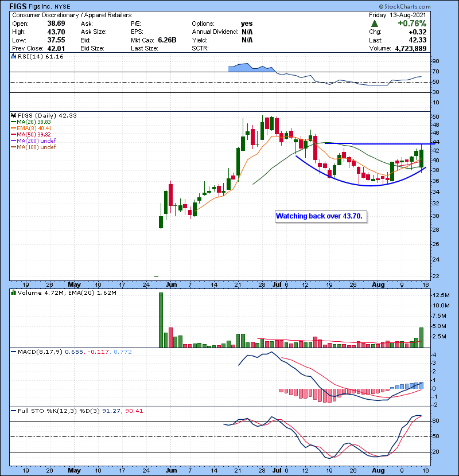The width and height of the screenshot is (459, 476).
Task: Click the +0.76% percent change
Action: click(412, 24)
